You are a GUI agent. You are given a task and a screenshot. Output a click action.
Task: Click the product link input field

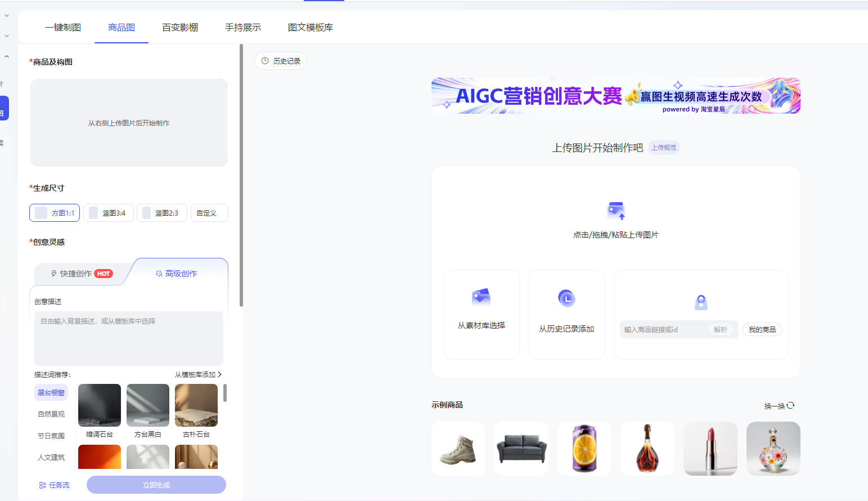(x=664, y=330)
